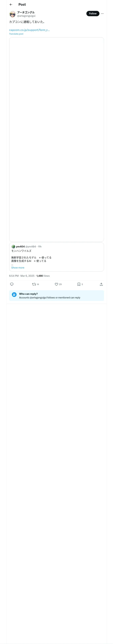This screenshot has width=113, height=644.
Task: Like the post with the heart icon
Action: 56,284
